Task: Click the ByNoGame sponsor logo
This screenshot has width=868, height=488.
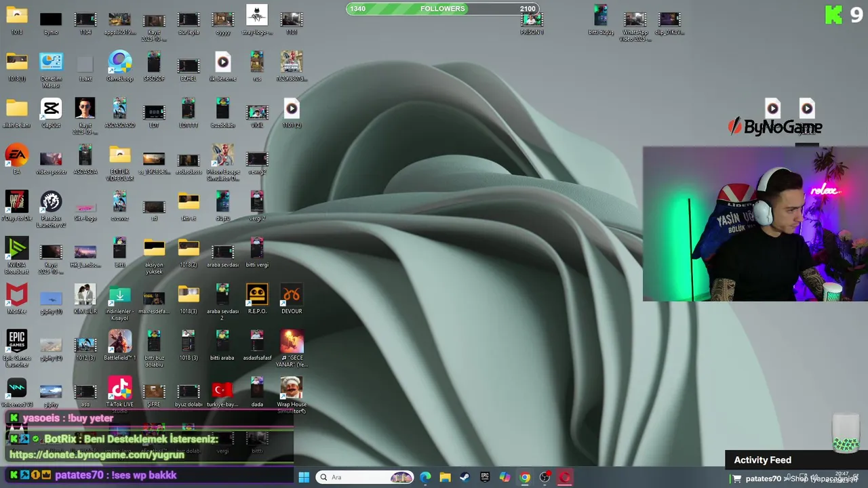Action: 775,127
